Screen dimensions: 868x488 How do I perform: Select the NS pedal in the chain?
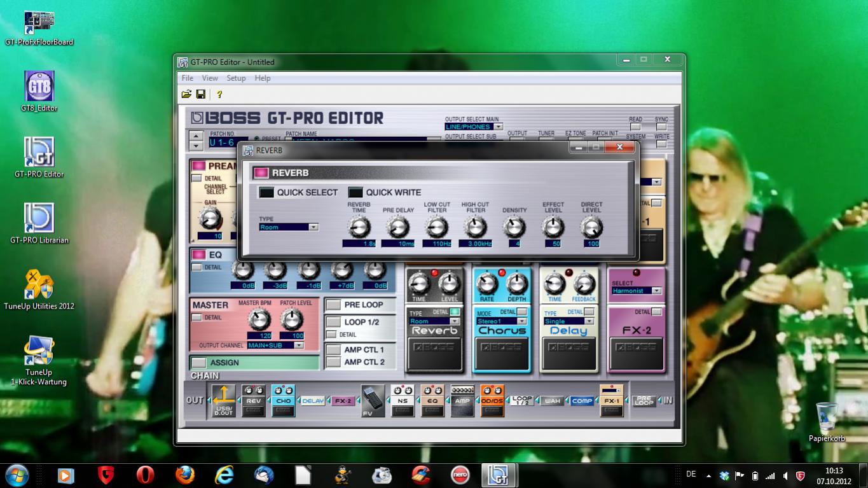click(403, 401)
